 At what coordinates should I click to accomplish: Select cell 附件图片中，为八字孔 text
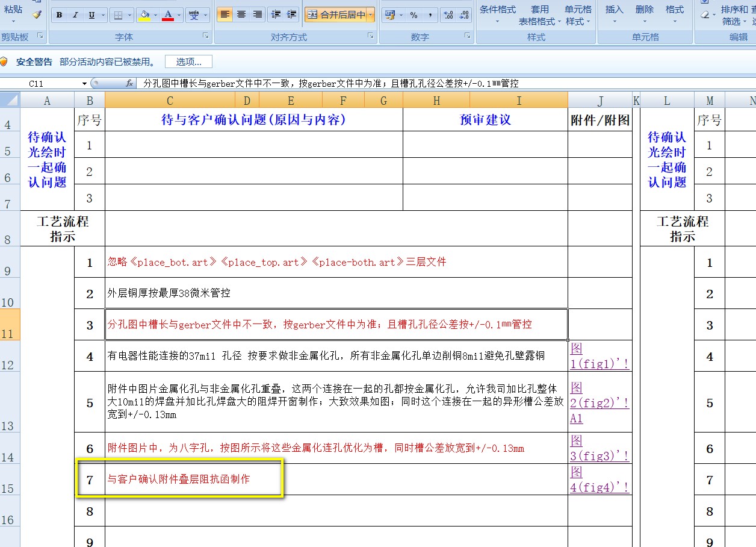point(336,448)
